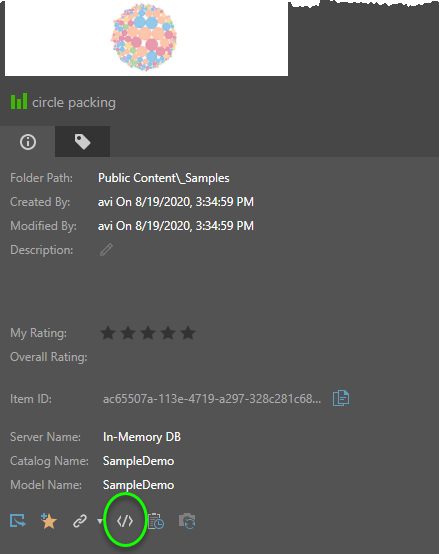Open the schedule clipboard clock icon
This screenshot has height=554, width=439.
click(x=156, y=521)
